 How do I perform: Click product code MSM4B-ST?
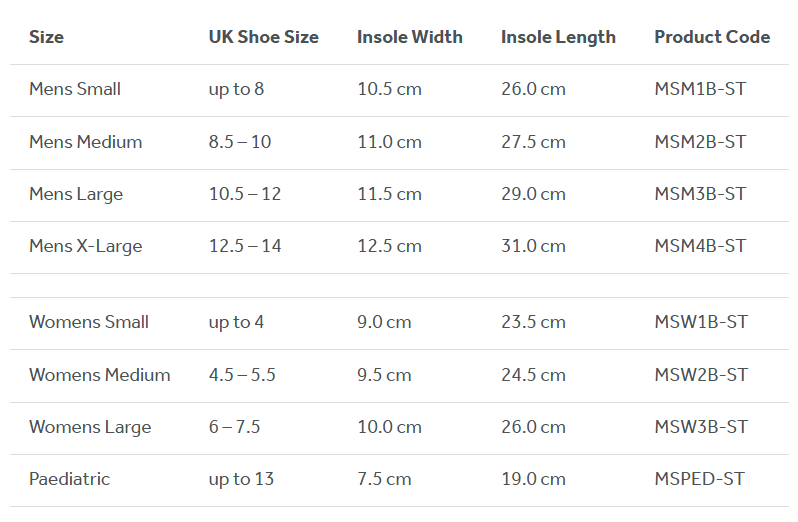tap(700, 246)
